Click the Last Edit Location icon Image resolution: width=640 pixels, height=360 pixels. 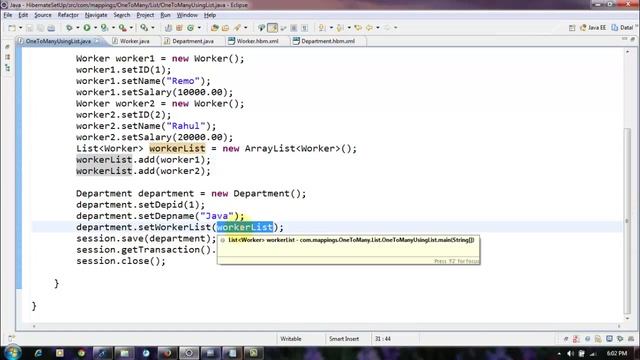tap(358, 28)
